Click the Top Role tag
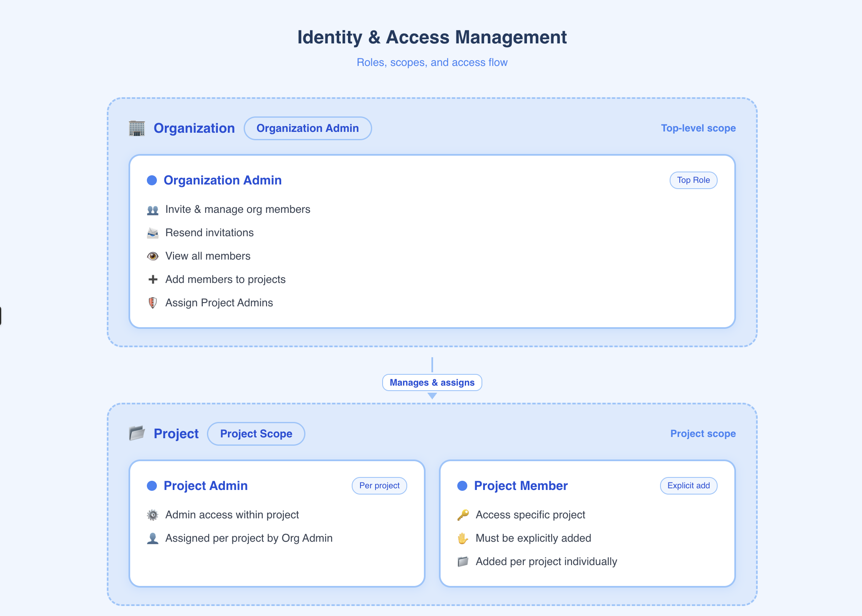Screen dimensions: 862x616 click(693, 180)
